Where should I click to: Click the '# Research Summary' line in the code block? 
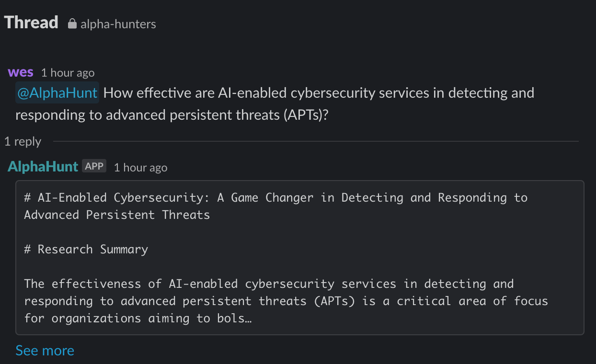(x=86, y=249)
